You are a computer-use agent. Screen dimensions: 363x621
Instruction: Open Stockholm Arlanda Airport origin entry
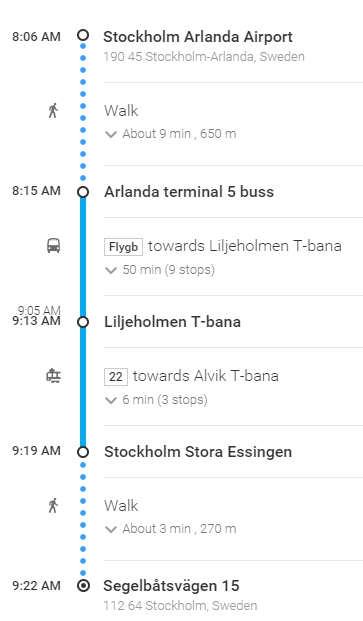click(x=198, y=37)
